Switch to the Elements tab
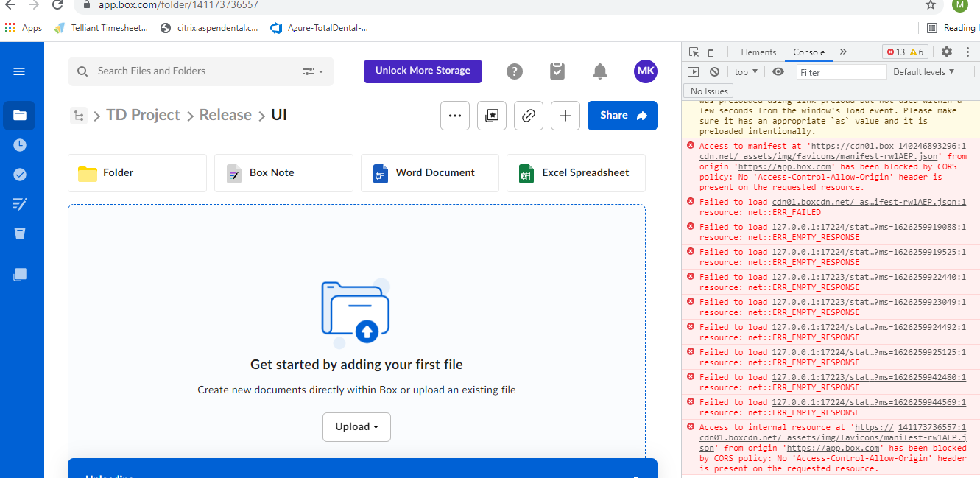 click(758, 52)
